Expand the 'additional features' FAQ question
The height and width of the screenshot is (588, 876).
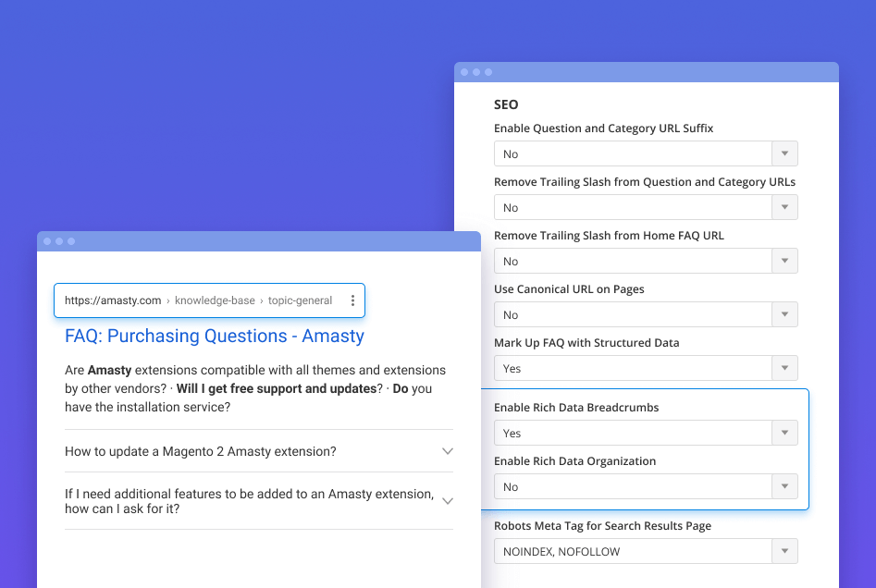[x=447, y=501]
